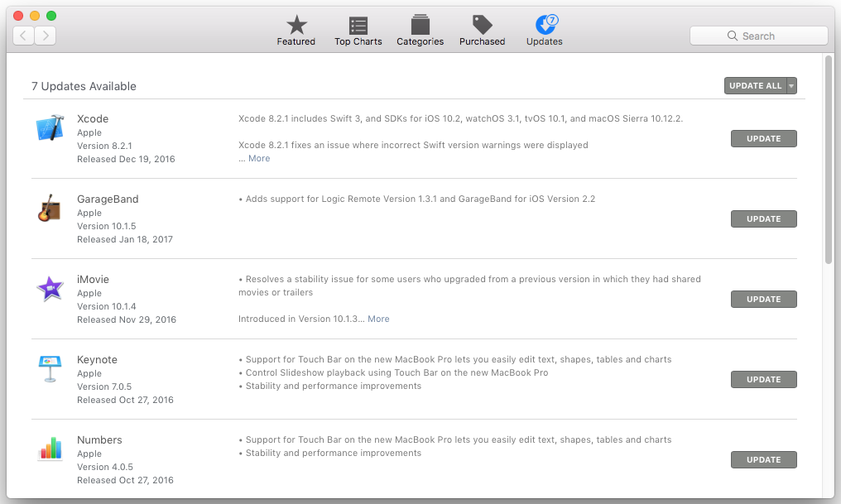This screenshot has width=841, height=504.
Task: Update Keynote
Action: tap(764, 379)
